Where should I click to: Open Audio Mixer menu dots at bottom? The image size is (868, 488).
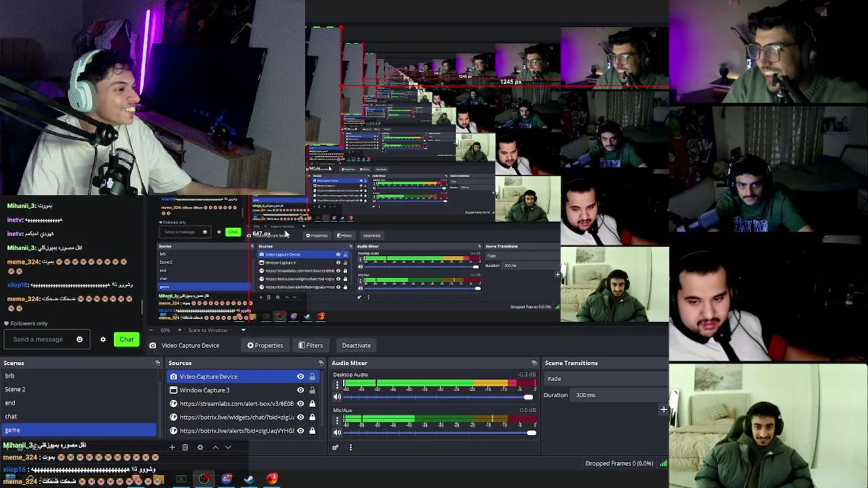pyautogui.click(x=351, y=447)
